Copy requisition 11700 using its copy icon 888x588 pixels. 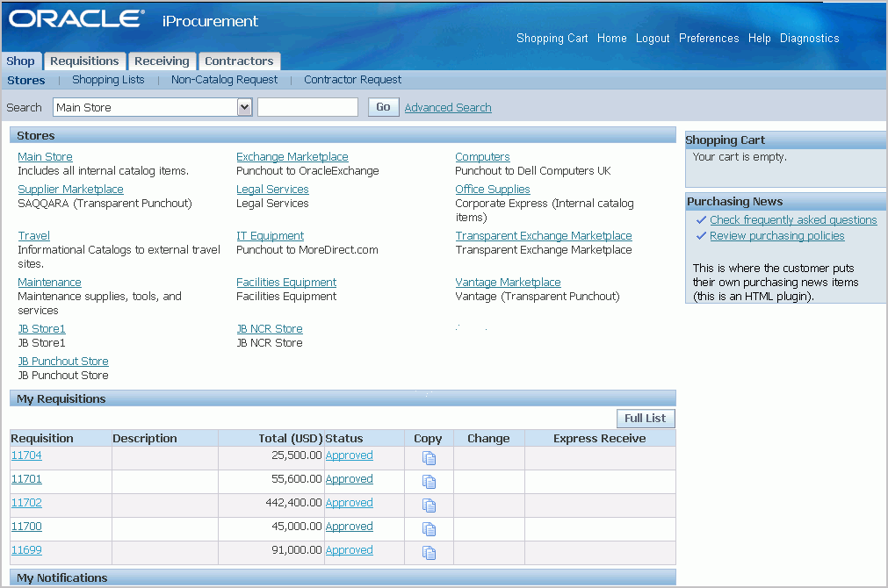[429, 529]
